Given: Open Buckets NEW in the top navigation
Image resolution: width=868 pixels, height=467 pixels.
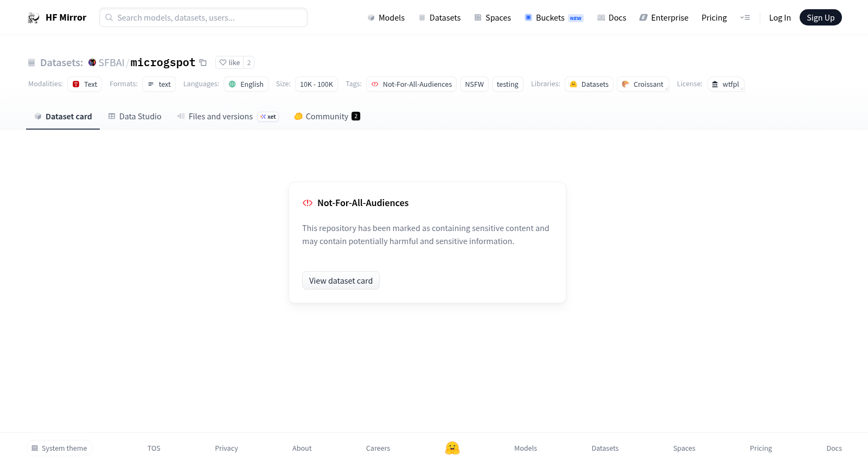Looking at the screenshot, I should [554, 17].
